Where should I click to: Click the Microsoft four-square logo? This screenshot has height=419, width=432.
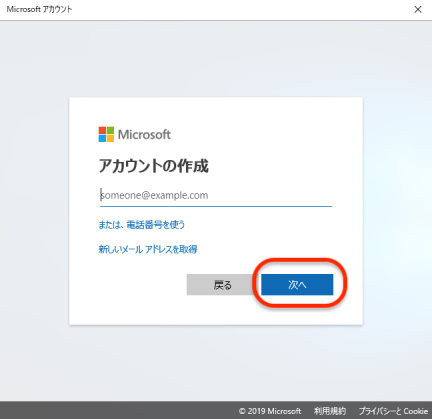(x=106, y=134)
